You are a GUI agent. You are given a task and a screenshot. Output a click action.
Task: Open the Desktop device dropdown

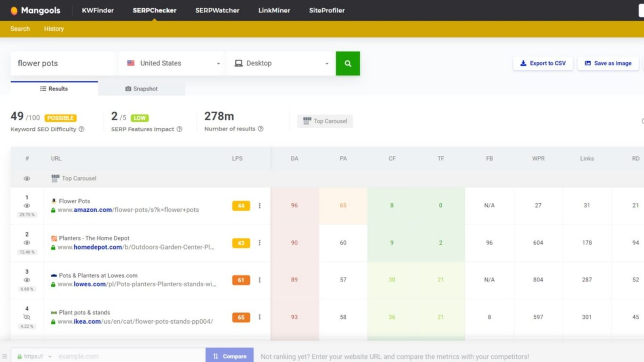pos(281,63)
